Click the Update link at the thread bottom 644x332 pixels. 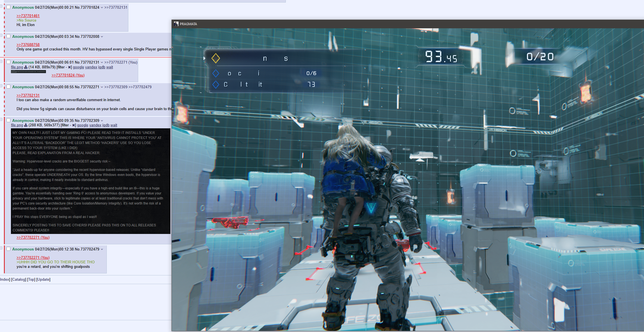click(x=43, y=280)
